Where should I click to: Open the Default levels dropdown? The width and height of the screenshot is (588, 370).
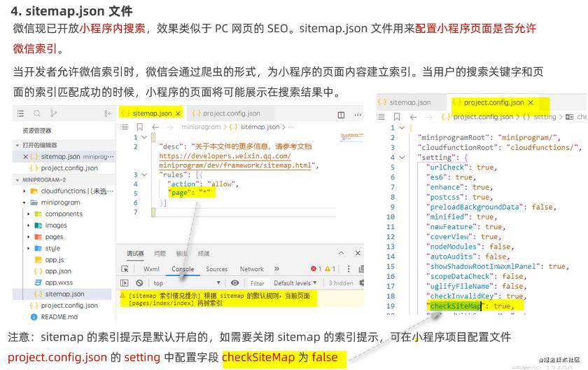[295, 283]
